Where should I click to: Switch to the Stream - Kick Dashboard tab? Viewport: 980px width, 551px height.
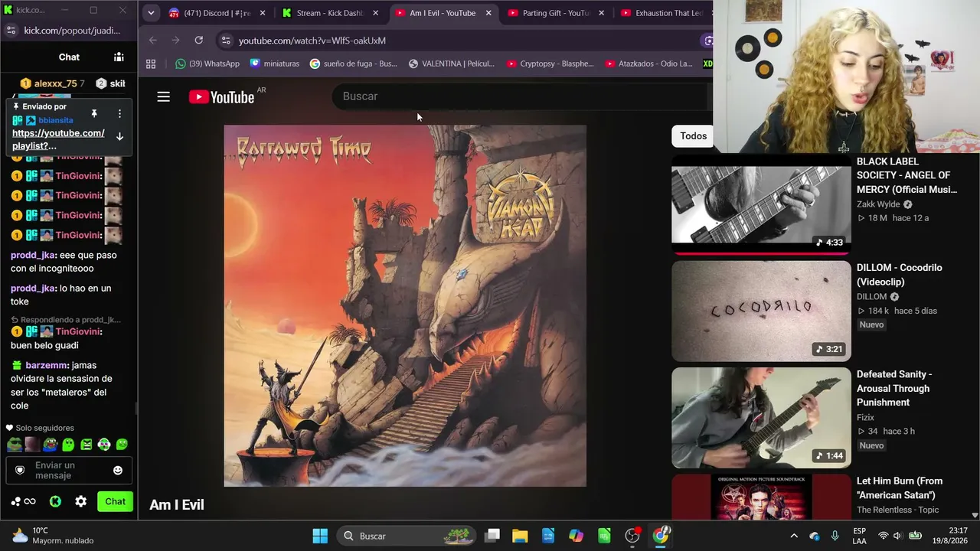330,13
